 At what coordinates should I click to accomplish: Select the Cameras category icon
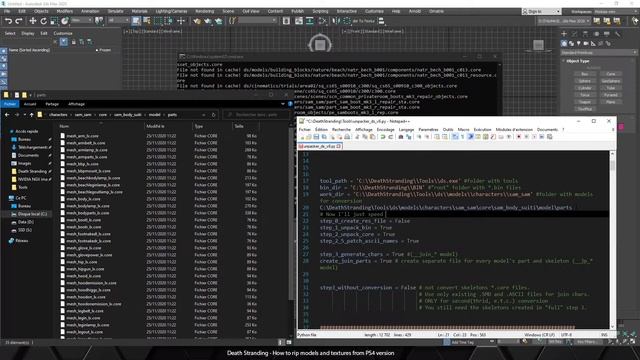point(586,43)
